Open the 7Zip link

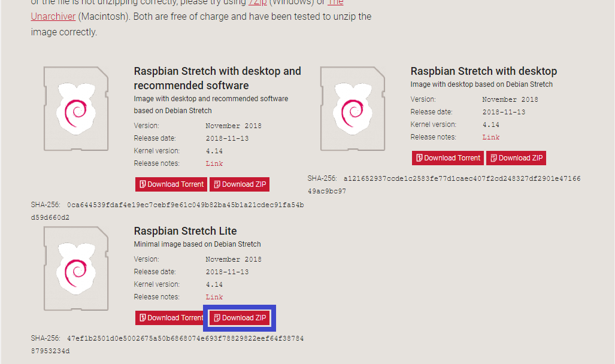tap(257, 2)
